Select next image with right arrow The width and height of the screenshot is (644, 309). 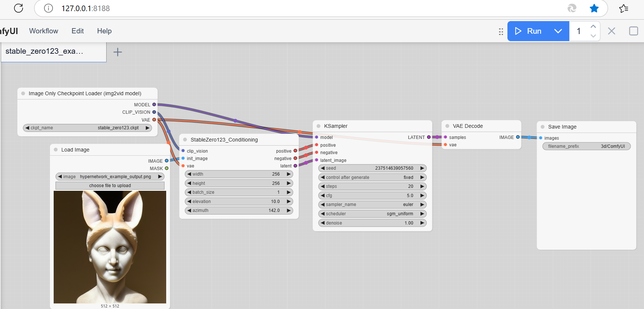pyautogui.click(x=160, y=177)
